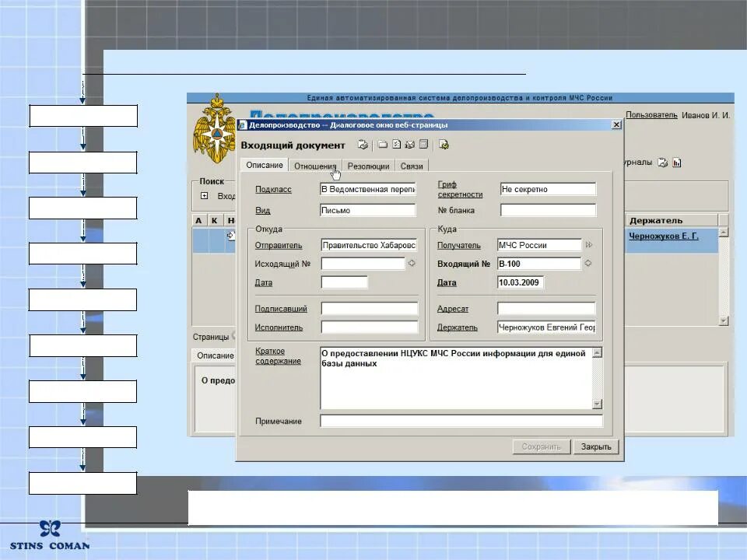Click the Держатель column header in the background table
The width and height of the screenshot is (747, 560).
(x=672, y=220)
